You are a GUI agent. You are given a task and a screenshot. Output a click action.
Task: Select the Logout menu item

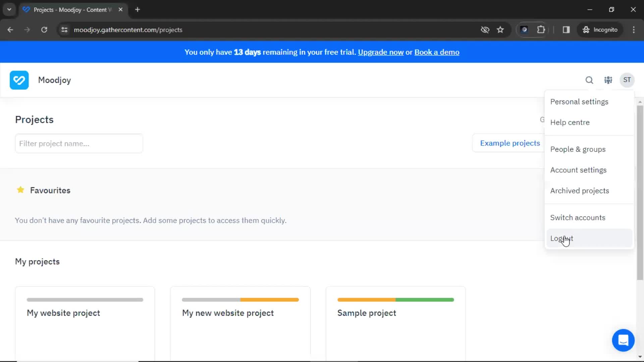pos(561,238)
